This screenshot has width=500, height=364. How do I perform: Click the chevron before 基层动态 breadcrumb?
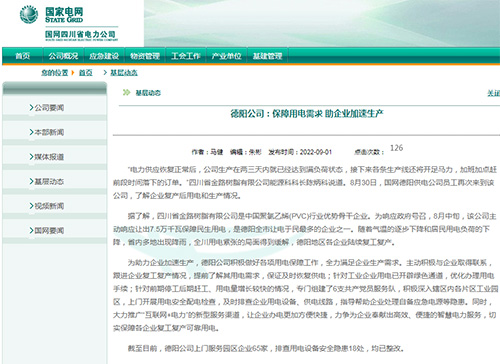tap(105, 72)
